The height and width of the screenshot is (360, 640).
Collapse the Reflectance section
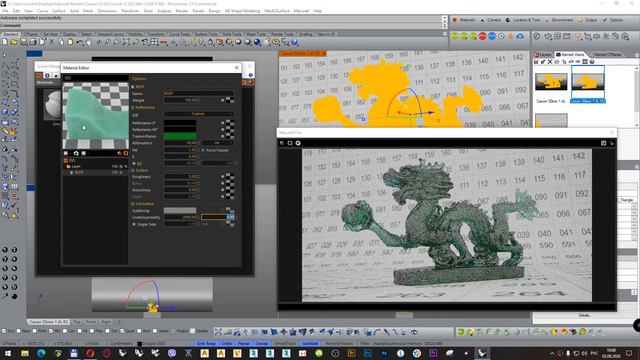133,107
